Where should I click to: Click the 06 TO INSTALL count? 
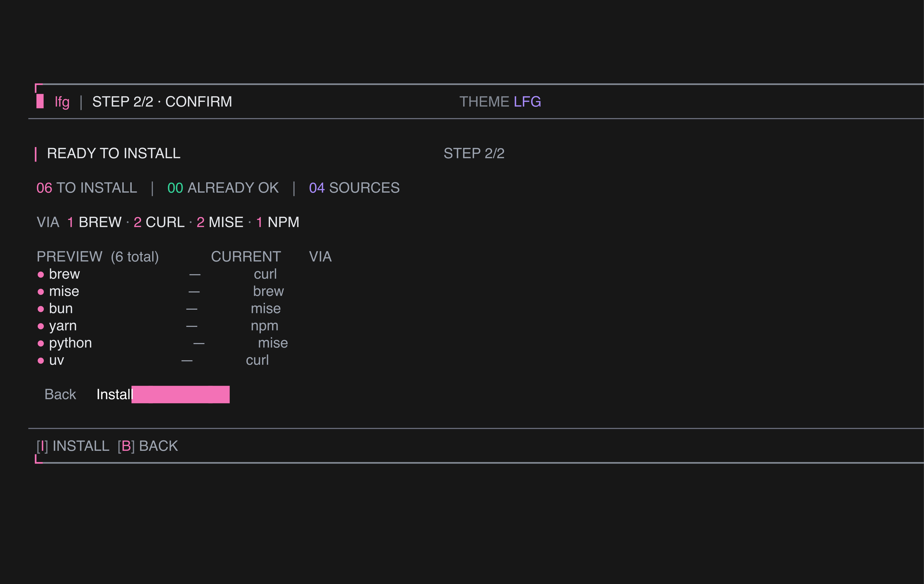(87, 188)
